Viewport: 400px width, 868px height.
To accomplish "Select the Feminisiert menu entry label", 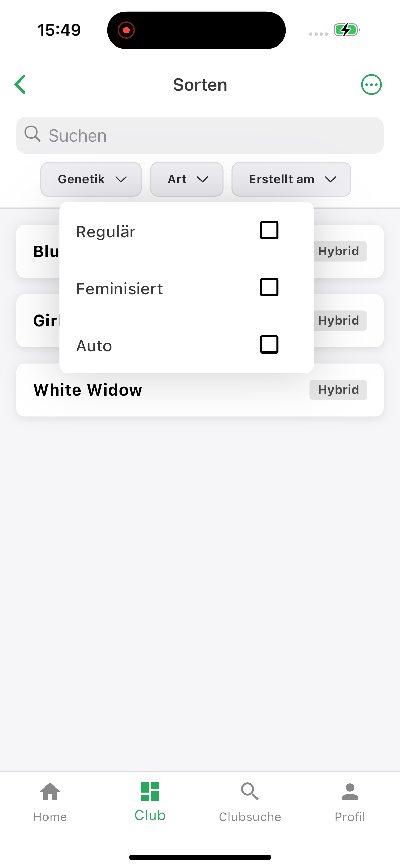I will click(x=119, y=289).
